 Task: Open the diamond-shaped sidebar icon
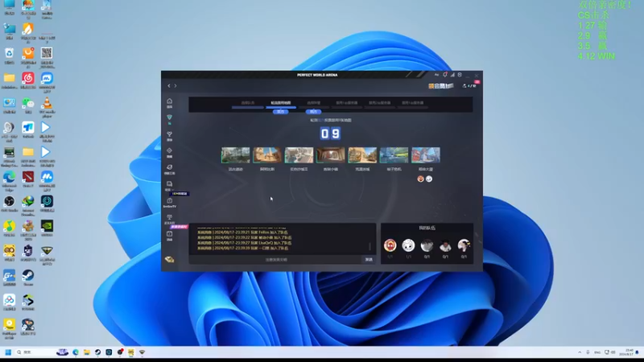169,150
